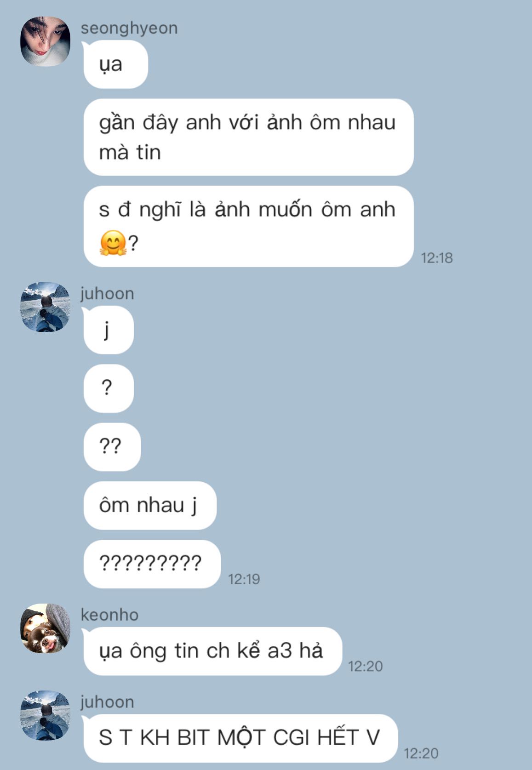The image size is (532, 770).
Task: Tap the keonho sender name
Action: click(109, 615)
